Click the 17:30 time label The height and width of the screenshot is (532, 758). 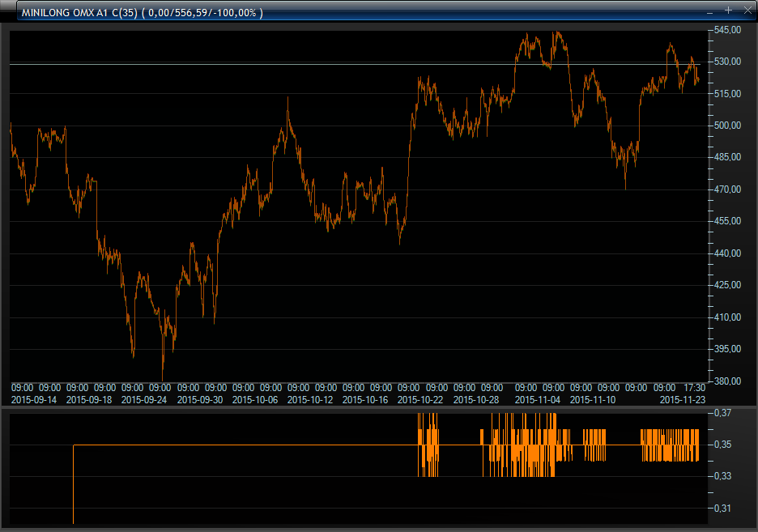tap(694, 388)
